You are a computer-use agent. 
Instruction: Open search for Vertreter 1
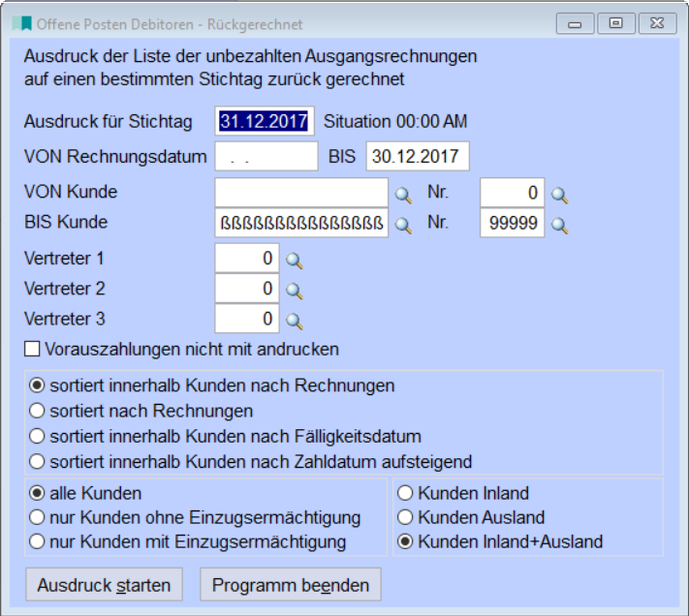pyautogui.click(x=294, y=261)
